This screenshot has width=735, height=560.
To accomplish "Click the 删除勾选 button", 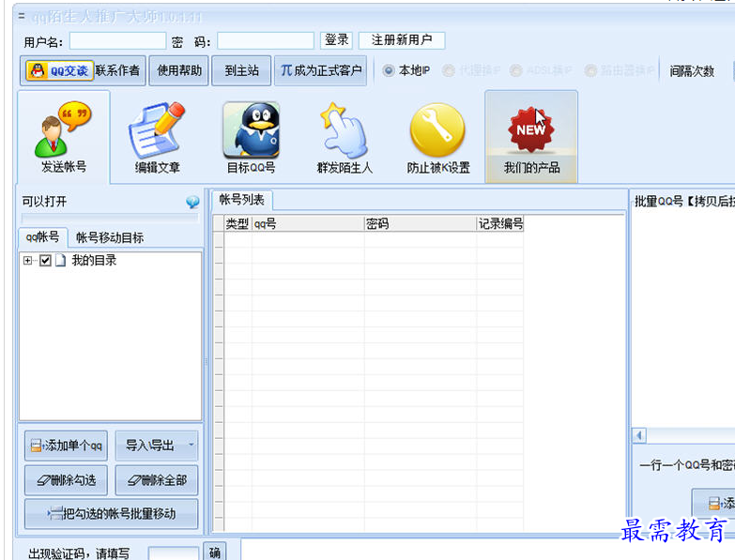I will pyautogui.click(x=66, y=480).
